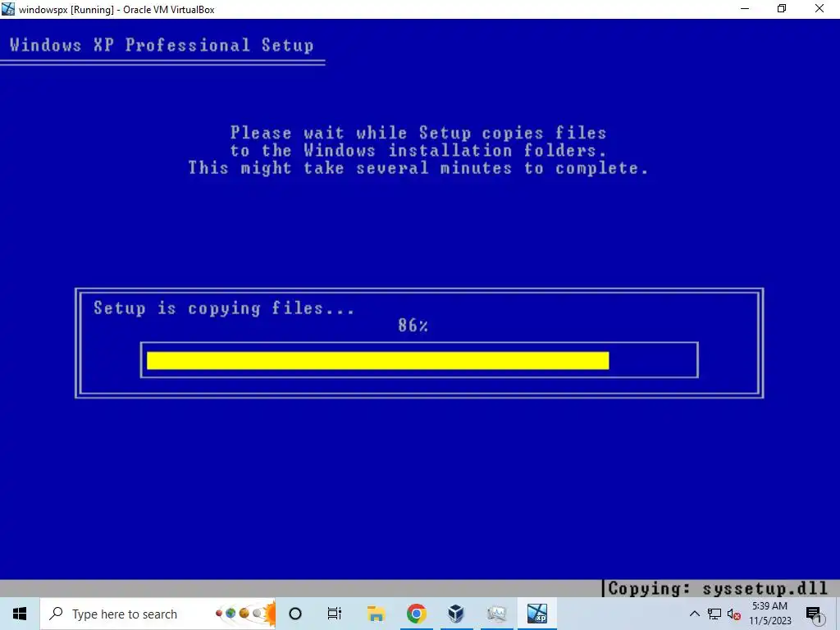This screenshot has width=840, height=630.
Task: Click the Type here to search box
Action: [158, 614]
